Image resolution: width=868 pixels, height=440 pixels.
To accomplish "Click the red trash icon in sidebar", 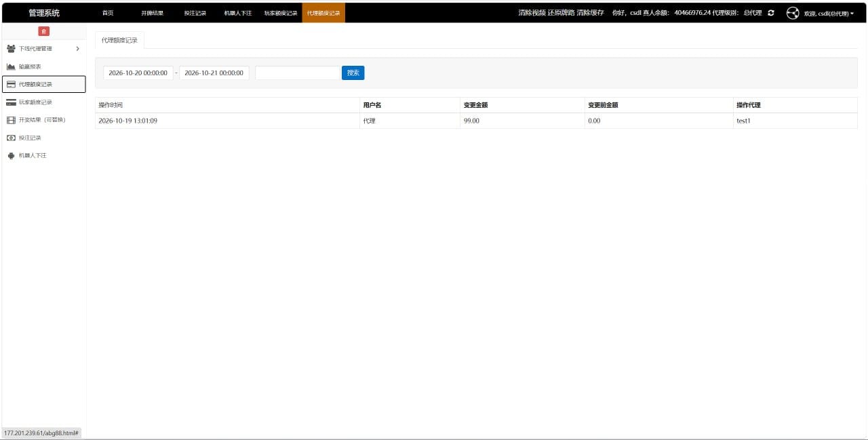I will tap(44, 31).
